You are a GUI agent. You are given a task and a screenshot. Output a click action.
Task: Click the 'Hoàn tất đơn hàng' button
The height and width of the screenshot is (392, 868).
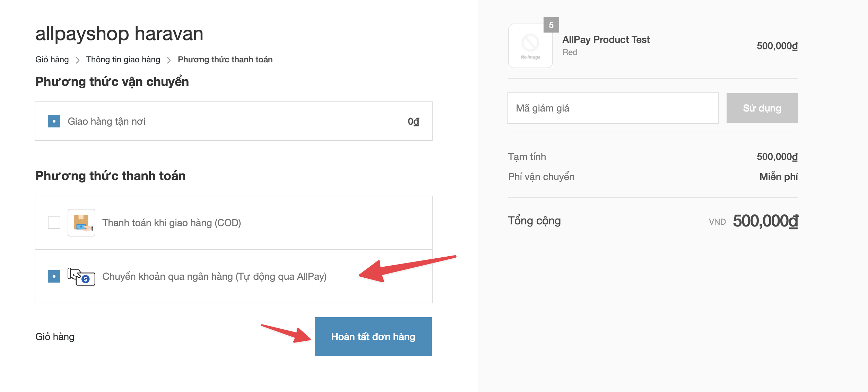(373, 337)
